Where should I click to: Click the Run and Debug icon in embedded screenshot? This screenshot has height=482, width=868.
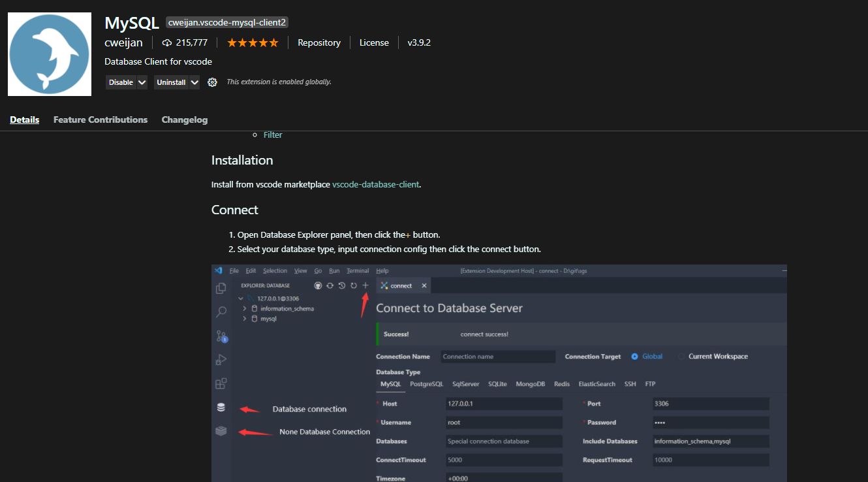[221, 360]
